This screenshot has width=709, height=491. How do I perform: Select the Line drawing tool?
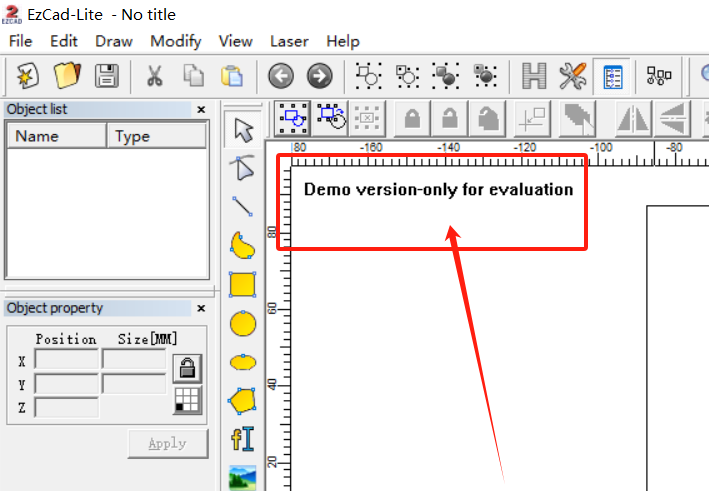tap(243, 206)
